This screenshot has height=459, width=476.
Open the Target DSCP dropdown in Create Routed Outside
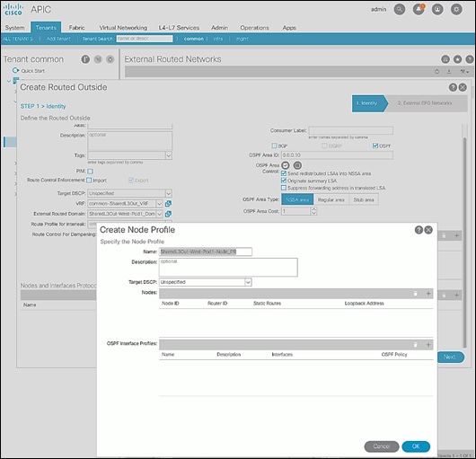click(169, 193)
